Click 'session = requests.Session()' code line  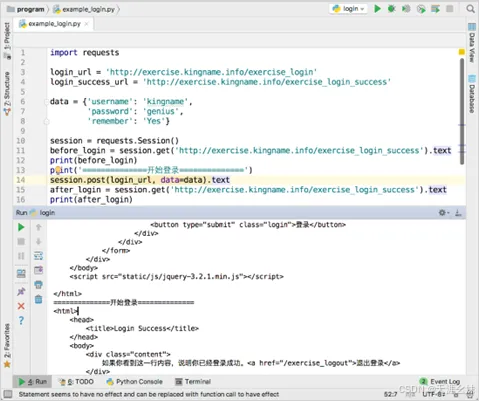114,141
